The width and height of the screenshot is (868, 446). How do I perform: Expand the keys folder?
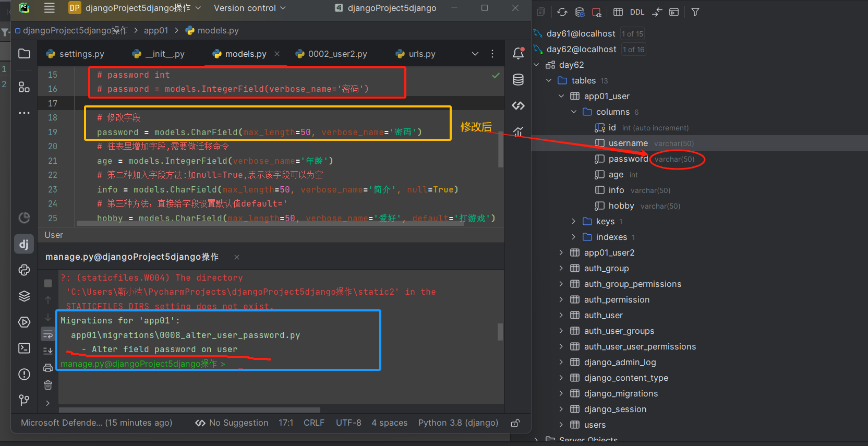[574, 222]
